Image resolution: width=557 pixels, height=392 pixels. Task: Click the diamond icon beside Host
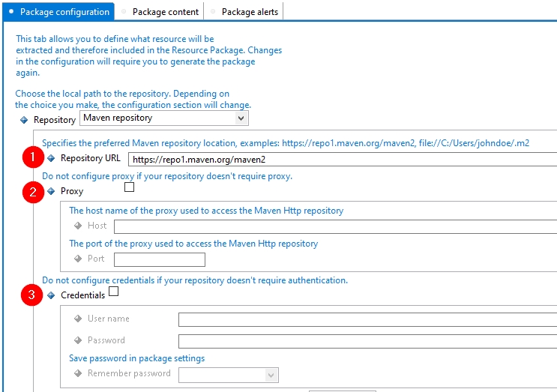[x=78, y=226]
